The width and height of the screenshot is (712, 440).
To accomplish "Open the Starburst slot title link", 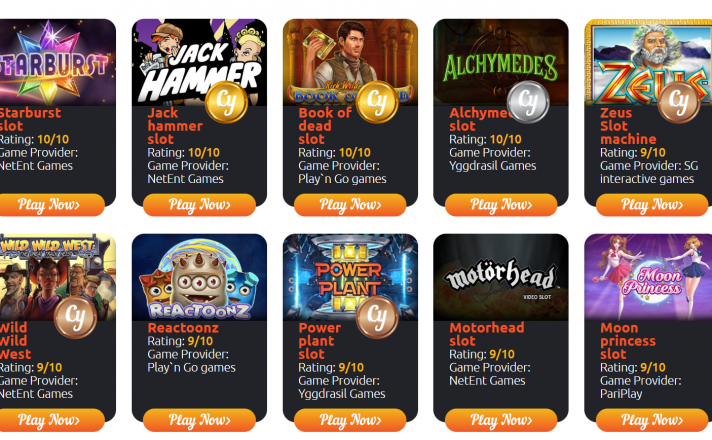I will (x=30, y=119).
